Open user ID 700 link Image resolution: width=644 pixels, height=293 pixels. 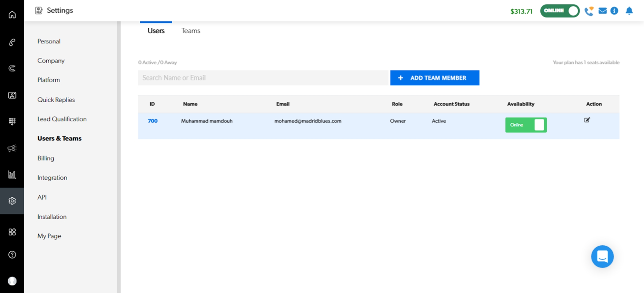point(153,121)
